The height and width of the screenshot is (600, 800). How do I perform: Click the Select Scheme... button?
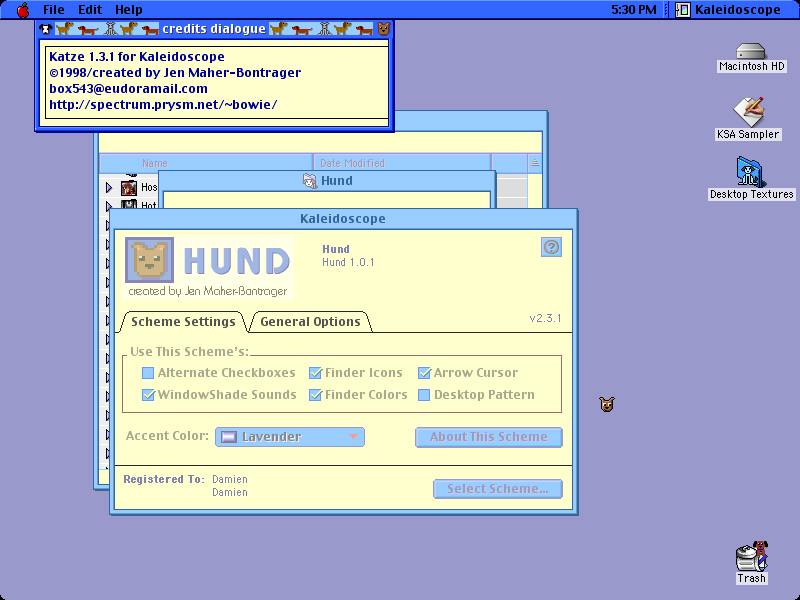pyautogui.click(x=498, y=489)
